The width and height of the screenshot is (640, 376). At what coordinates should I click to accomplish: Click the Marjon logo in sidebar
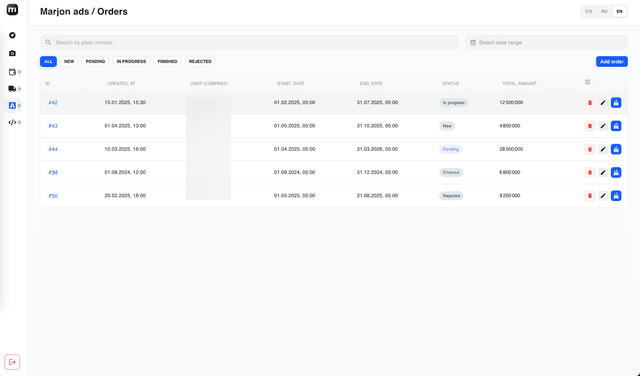[12, 9]
